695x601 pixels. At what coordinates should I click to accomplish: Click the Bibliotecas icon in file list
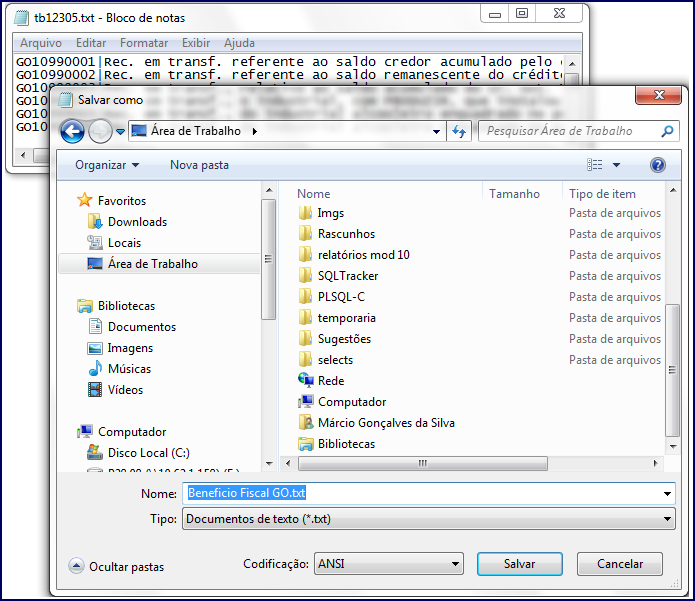click(x=306, y=444)
